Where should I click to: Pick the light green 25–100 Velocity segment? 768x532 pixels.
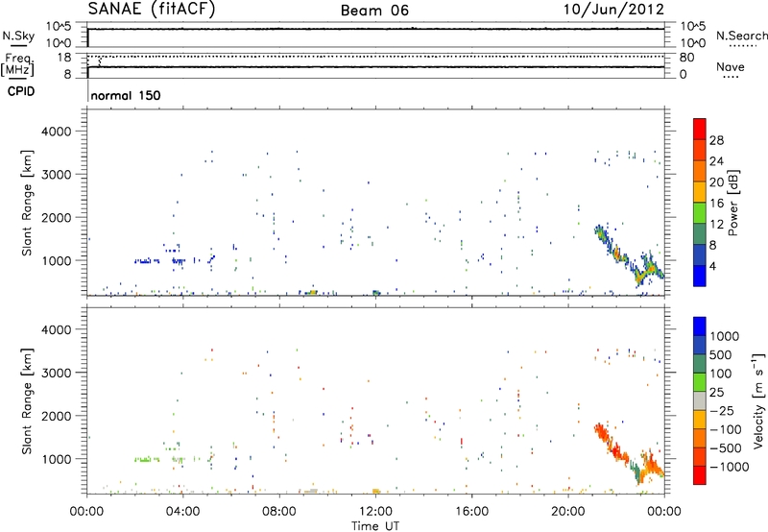pyautogui.click(x=700, y=382)
